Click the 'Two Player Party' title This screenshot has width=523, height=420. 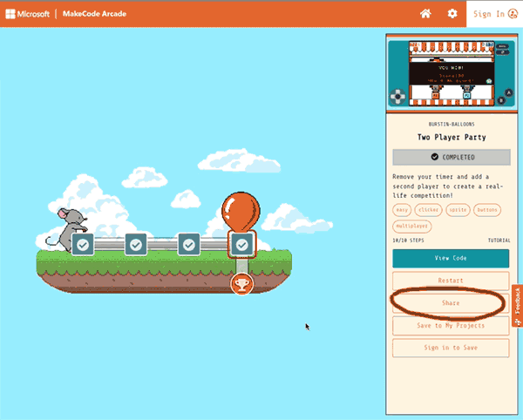[452, 137]
